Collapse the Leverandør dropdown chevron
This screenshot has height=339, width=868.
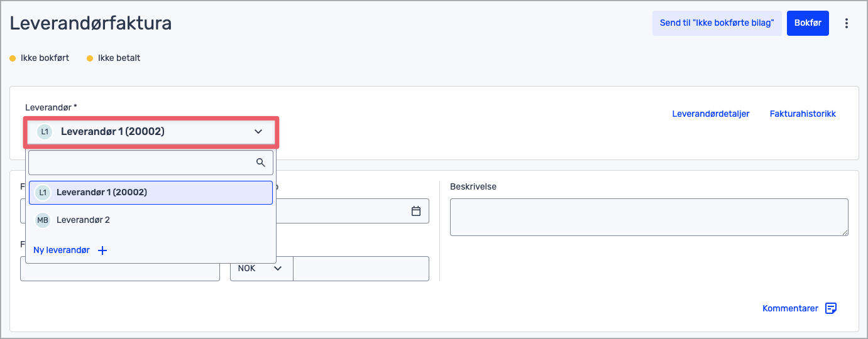tap(258, 132)
